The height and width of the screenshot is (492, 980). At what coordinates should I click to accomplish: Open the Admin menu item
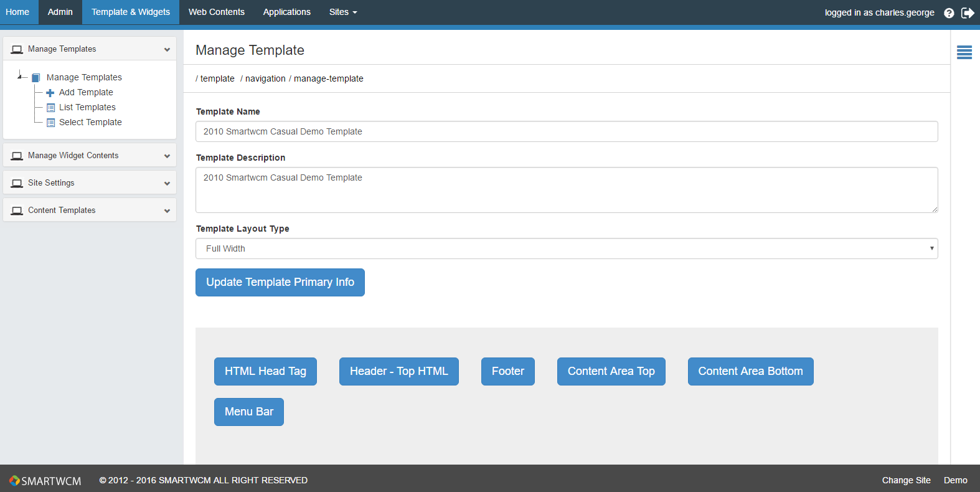60,12
